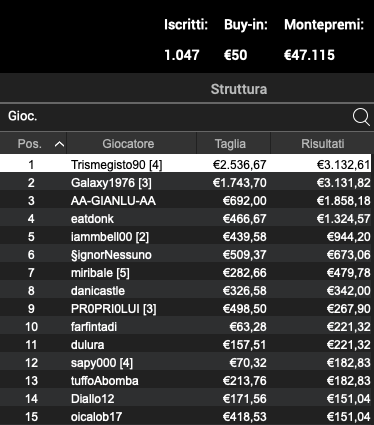Screen dimensions: 374x425
Task: Select player §ignorNessuno row
Action: point(185,255)
